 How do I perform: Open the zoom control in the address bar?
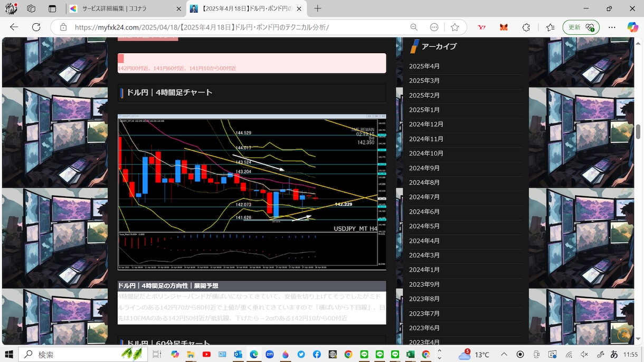414,27
